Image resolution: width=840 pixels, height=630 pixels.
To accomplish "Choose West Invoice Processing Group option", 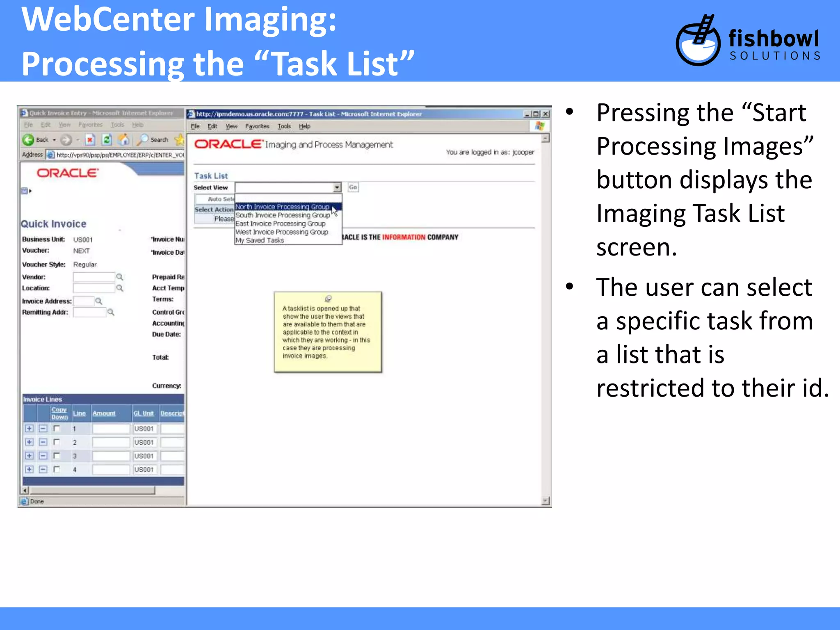I will coord(288,232).
